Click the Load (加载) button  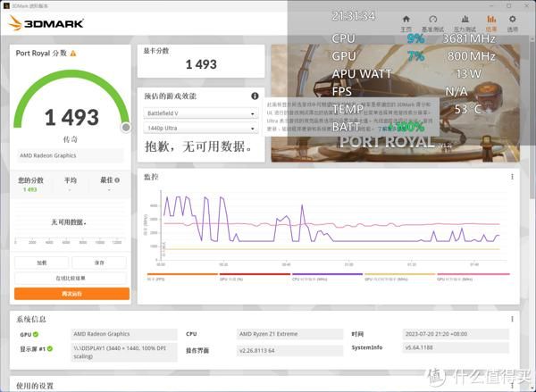coord(42,263)
